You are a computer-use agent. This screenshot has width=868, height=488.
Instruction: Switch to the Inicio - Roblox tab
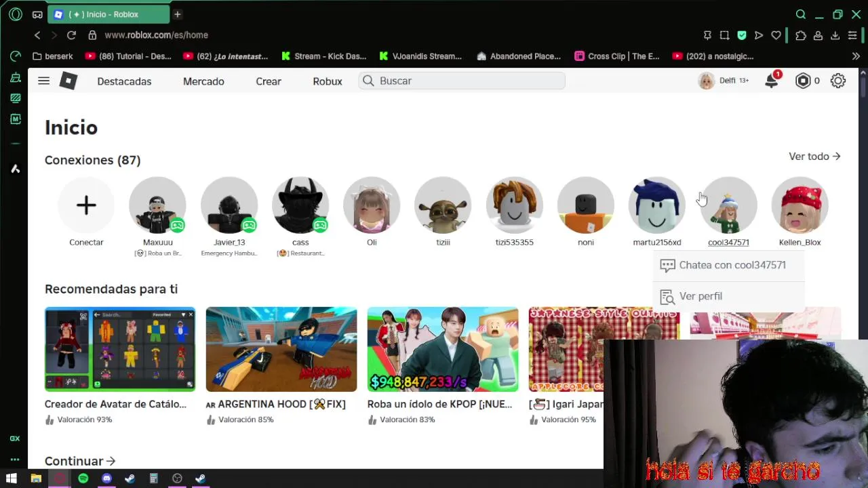pyautogui.click(x=108, y=14)
